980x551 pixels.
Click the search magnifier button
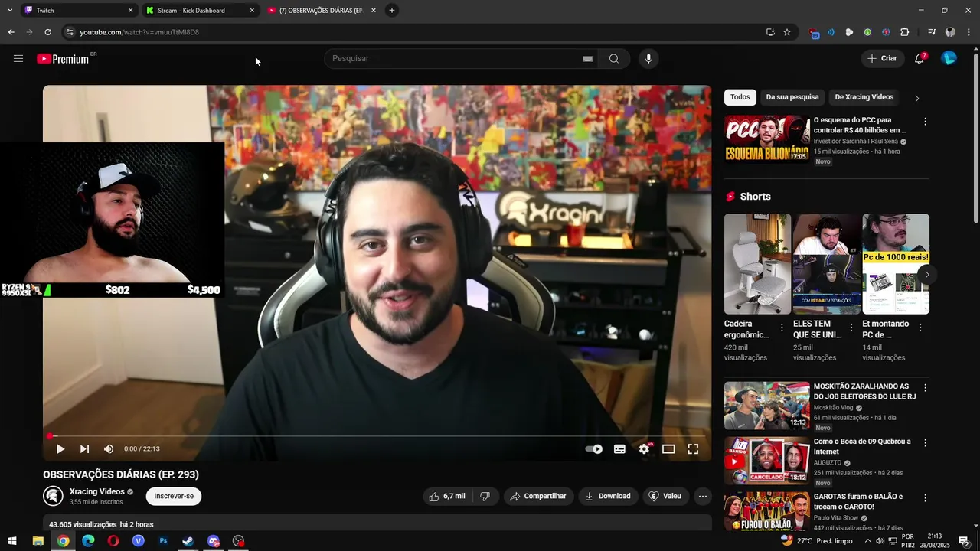[x=614, y=59]
